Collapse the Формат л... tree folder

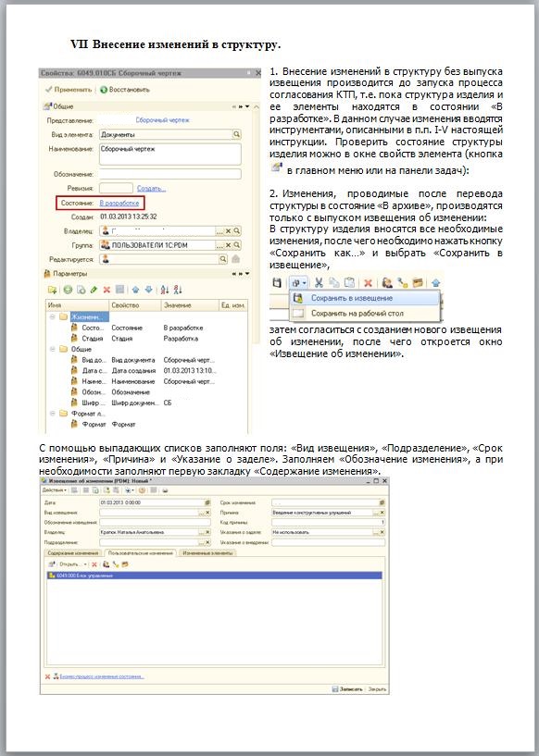pyautogui.click(x=52, y=414)
